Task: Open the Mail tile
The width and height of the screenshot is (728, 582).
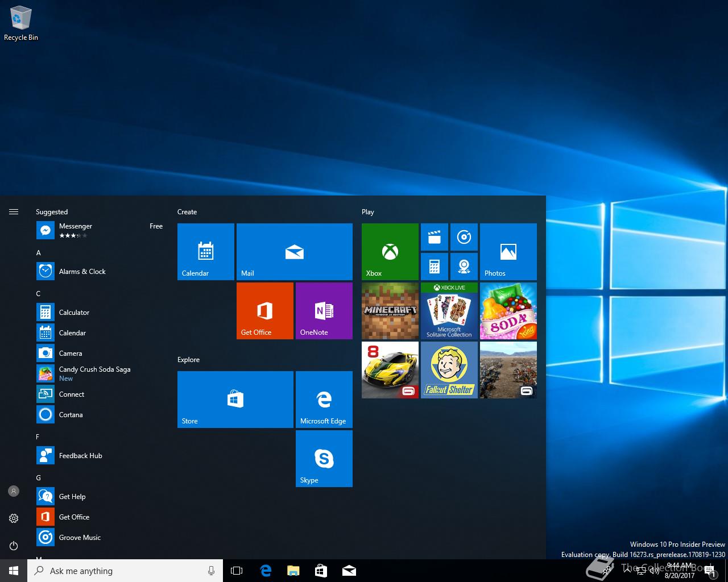Action: click(x=294, y=251)
